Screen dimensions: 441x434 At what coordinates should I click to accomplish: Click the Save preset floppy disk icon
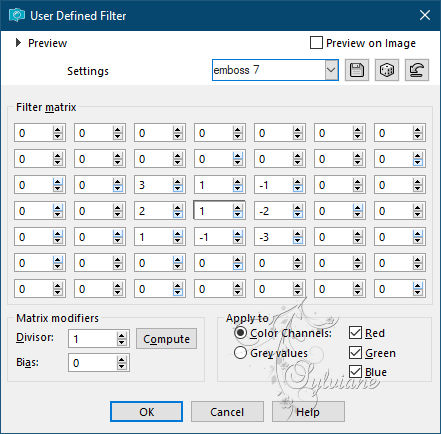(357, 70)
